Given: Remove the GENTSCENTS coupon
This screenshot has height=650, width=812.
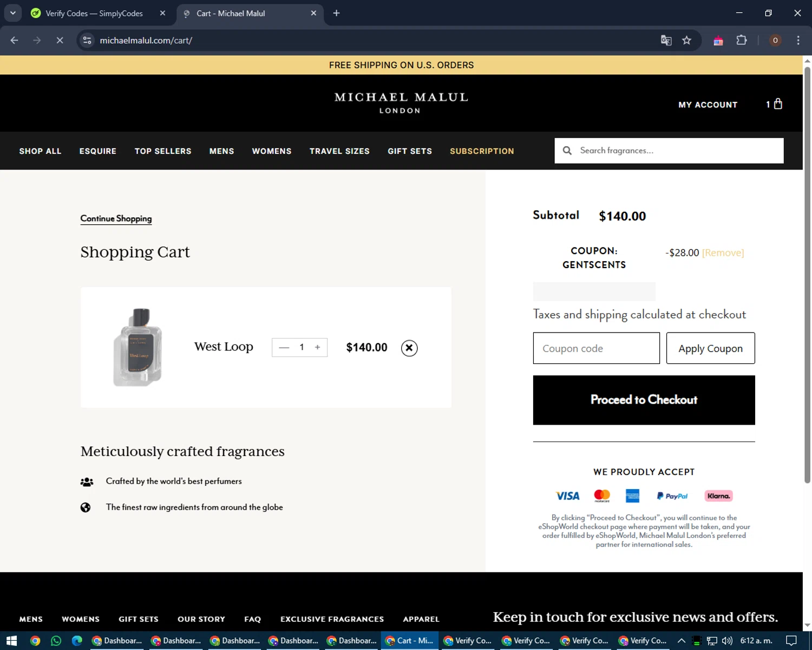Looking at the screenshot, I should 723,252.
